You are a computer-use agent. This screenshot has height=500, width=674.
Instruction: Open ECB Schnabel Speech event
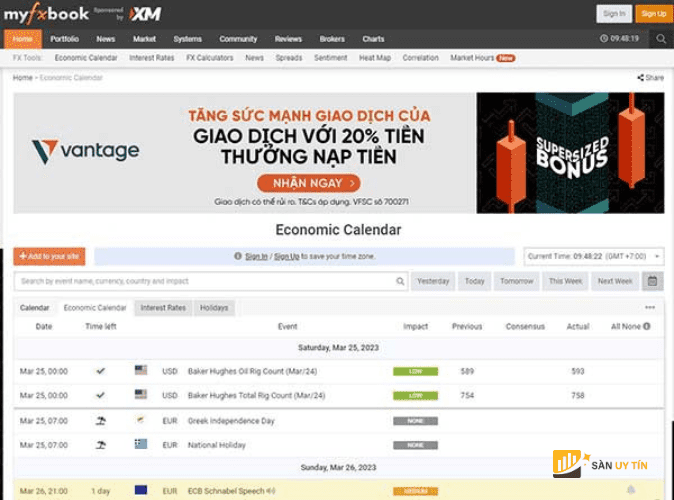226,491
